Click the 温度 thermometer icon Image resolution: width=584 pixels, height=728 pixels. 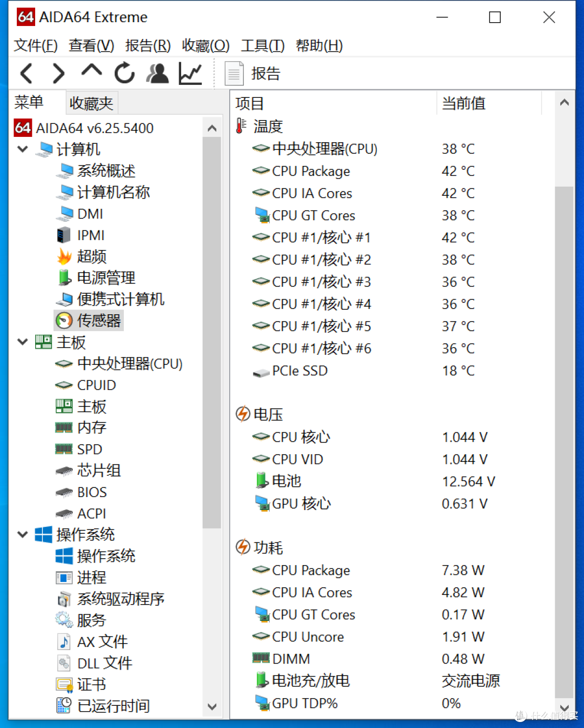coord(241,126)
